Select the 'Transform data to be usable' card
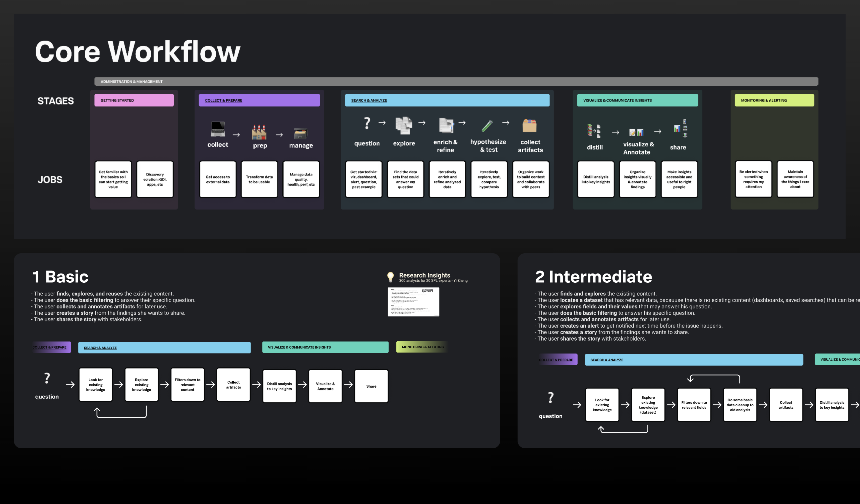This screenshot has width=860, height=504. click(259, 180)
